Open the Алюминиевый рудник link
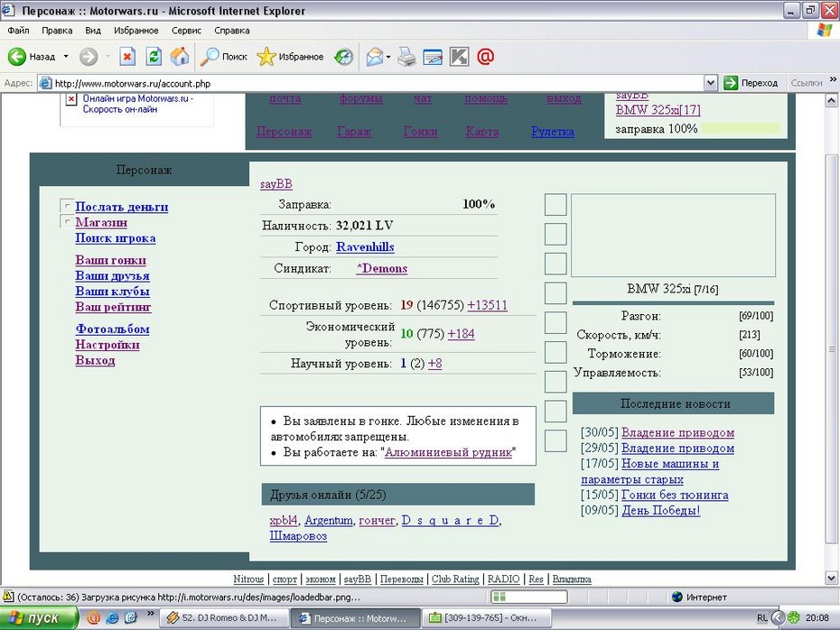Image resolution: width=840 pixels, height=630 pixels. pyautogui.click(x=448, y=452)
